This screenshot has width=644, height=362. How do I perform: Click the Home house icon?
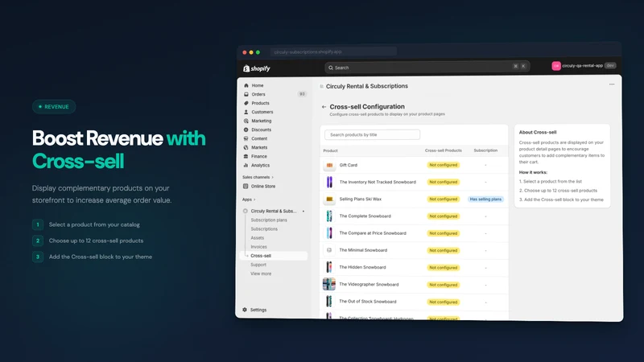pos(246,85)
